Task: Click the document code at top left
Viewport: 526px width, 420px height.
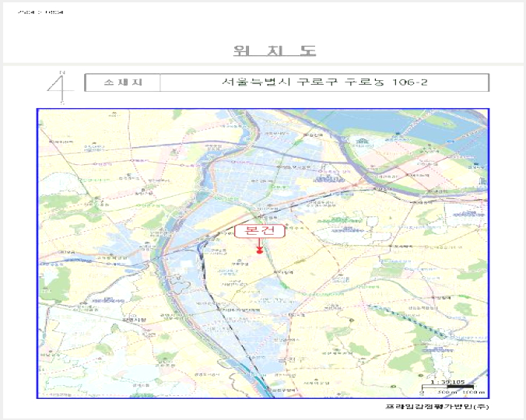Action: point(40,12)
